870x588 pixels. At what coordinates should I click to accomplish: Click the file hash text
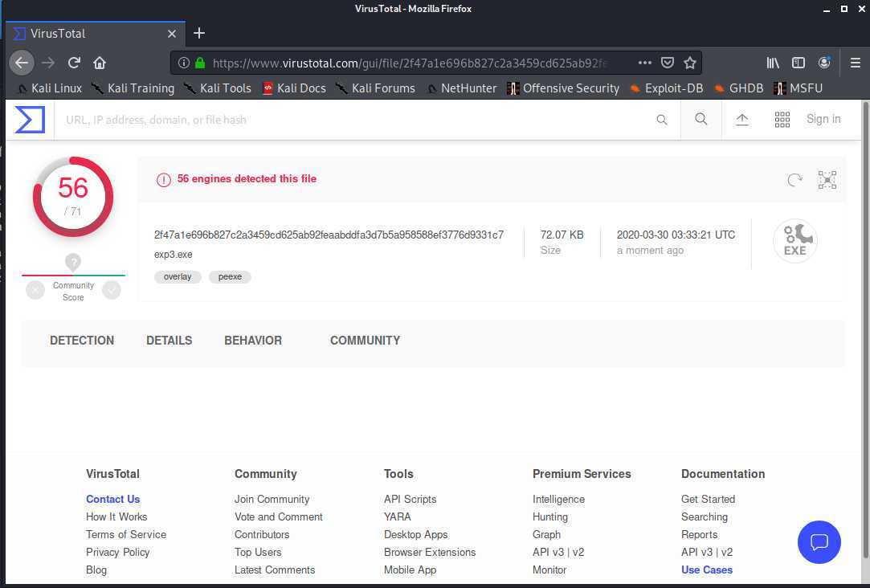329,235
